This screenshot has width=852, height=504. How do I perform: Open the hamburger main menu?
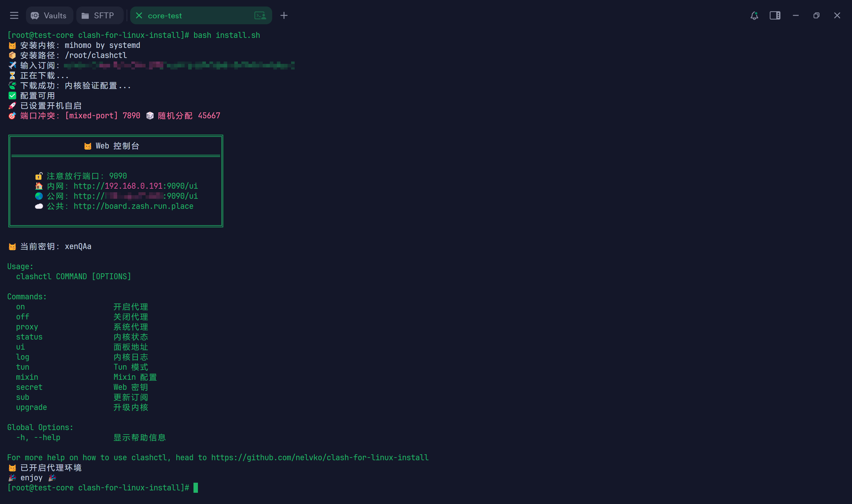pyautogui.click(x=14, y=16)
